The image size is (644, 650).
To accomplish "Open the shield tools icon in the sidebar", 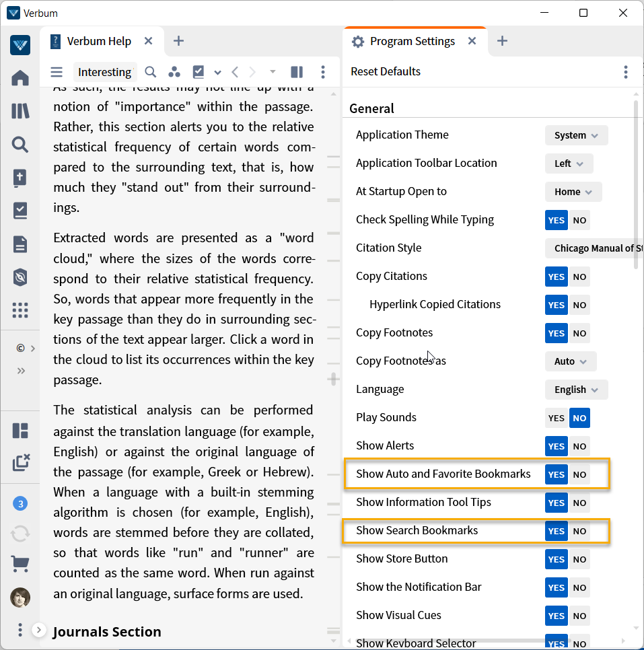I will pyautogui.click(x=20, y=277).
